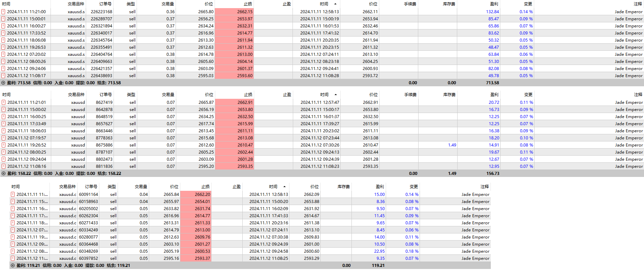This screenshot has height=271, width=644.
Task: Click the row icon for order 8675886
Action: (x=4, y=145)
